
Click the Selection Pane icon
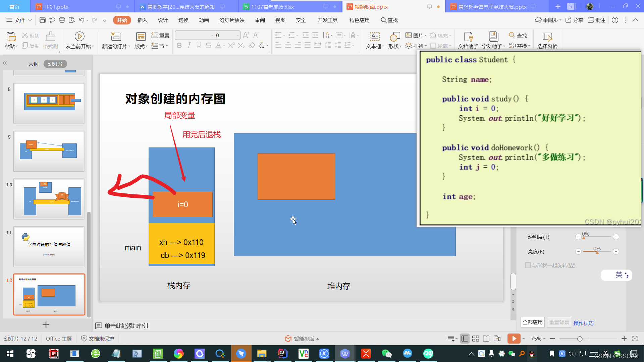(x=547, y=37)
